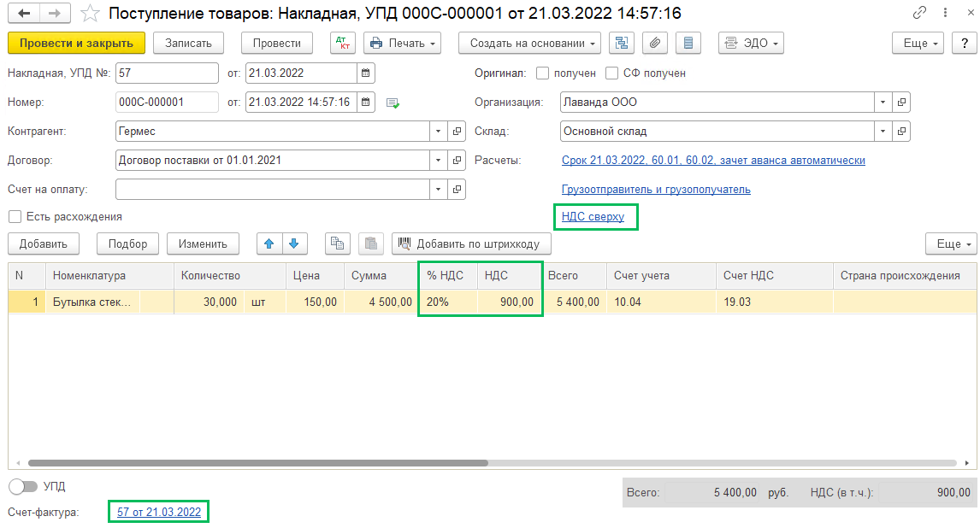This screenshot has width=980, height=528.
Task: Click the horizontal table scrollbar
Action: [x=257, y=463]
